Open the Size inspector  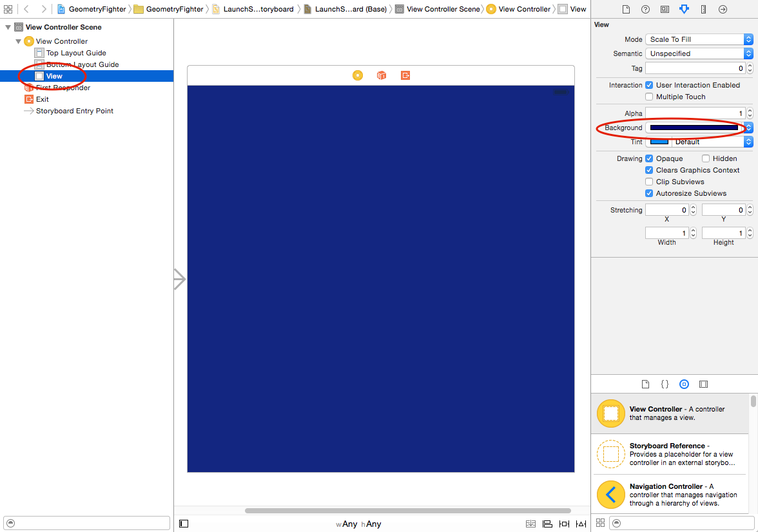703,9
